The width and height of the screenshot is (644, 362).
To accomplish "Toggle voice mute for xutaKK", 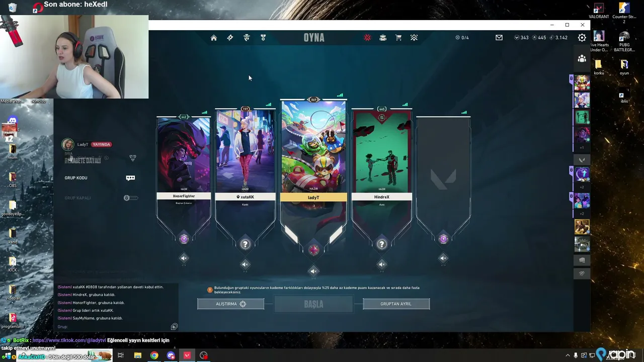I will coord(245,264).
